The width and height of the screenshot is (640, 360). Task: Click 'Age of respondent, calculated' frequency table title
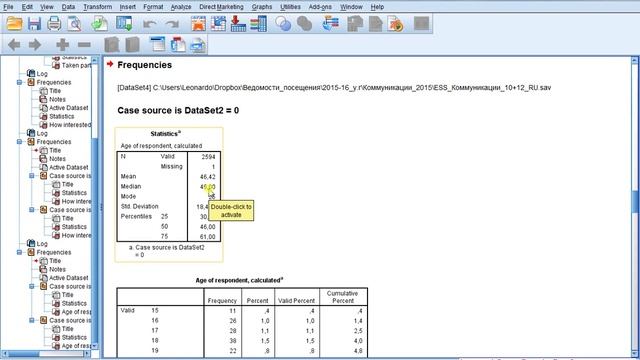(x=239, y=280)
